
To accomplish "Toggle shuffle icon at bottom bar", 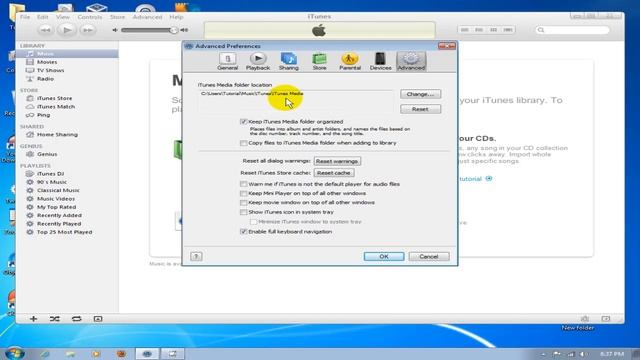I will 55,319.
